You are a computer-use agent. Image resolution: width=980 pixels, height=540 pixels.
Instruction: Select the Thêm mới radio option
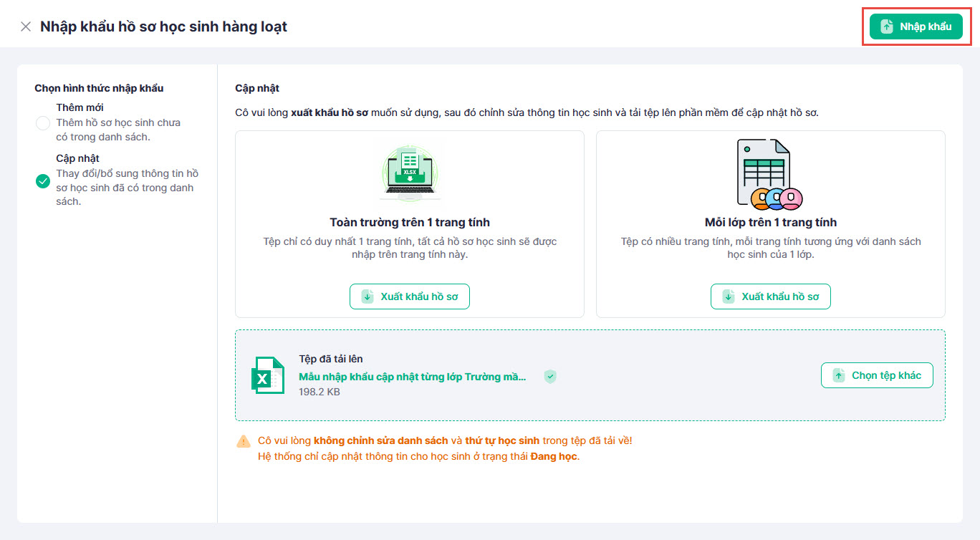43,122
